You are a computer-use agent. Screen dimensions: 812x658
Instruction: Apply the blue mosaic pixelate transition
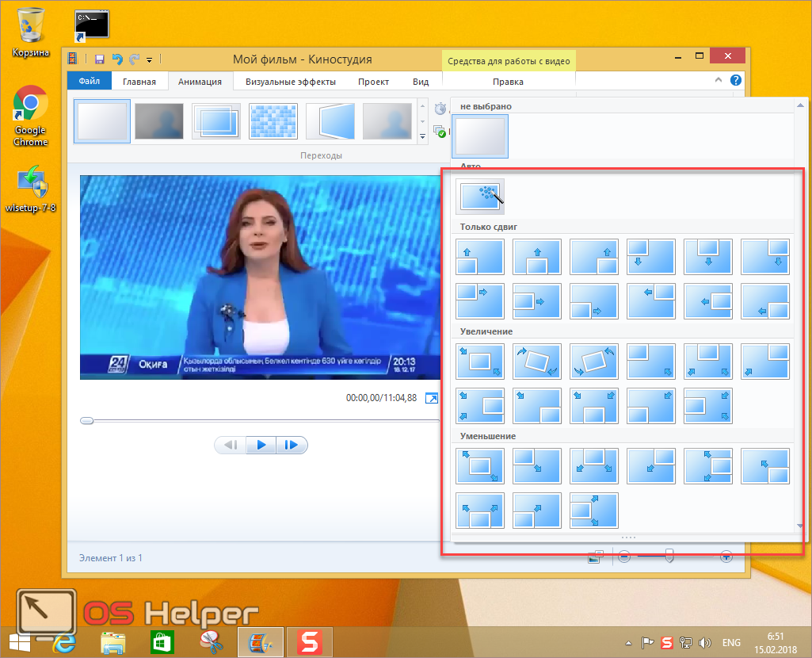[273, 121]
